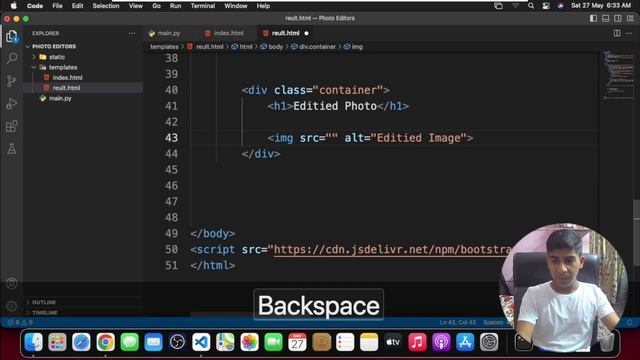The image size is (640, 360).
Task: Click errors and warnings status indicator
Action: (20, 322)
